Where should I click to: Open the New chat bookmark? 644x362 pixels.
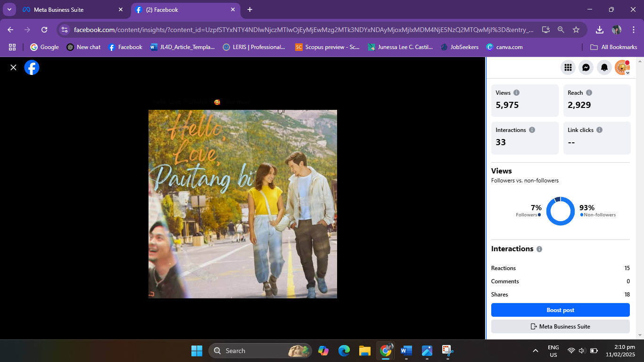pyautogui.click(x=84, y=47)
